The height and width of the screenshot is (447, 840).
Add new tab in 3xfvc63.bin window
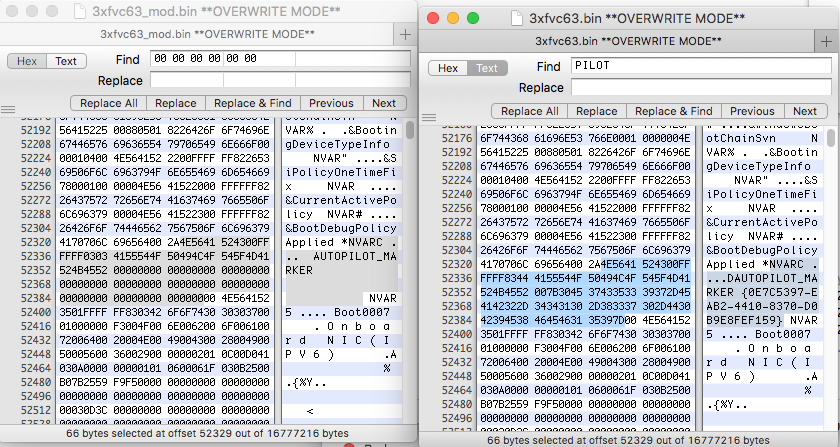827,41
